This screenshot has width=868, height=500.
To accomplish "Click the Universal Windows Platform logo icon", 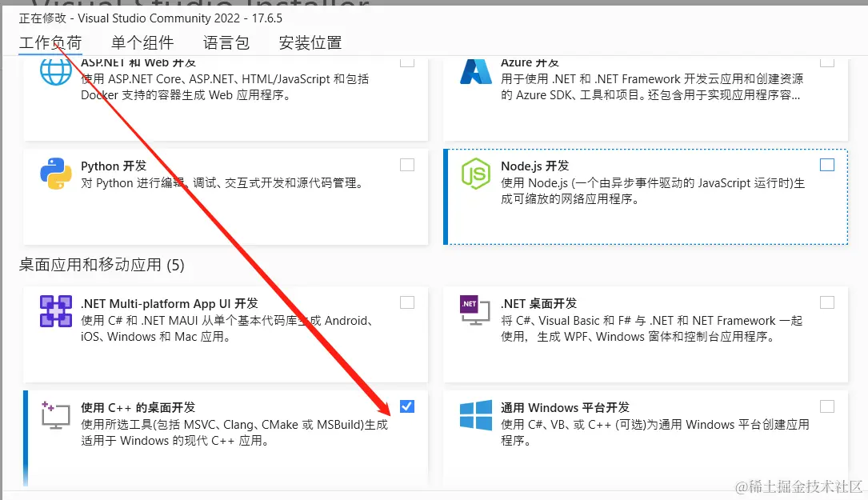I will 475,414.
